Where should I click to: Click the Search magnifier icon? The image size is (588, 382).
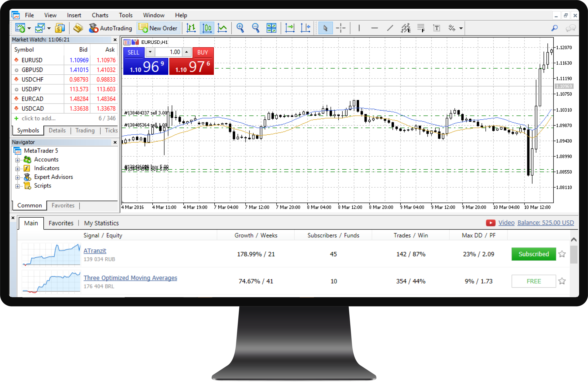point(554,28)
